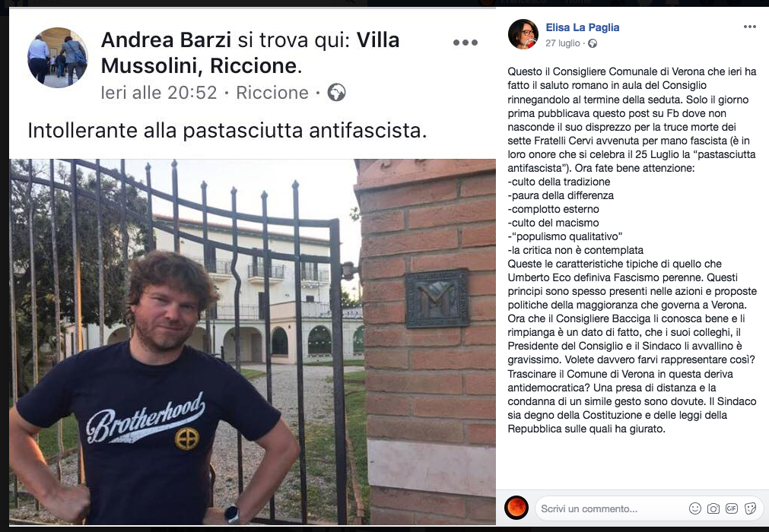The width and height of the screenshot is (769, 532).
Task: Click the Riccione location link under post header
Action: pos(272,93)
